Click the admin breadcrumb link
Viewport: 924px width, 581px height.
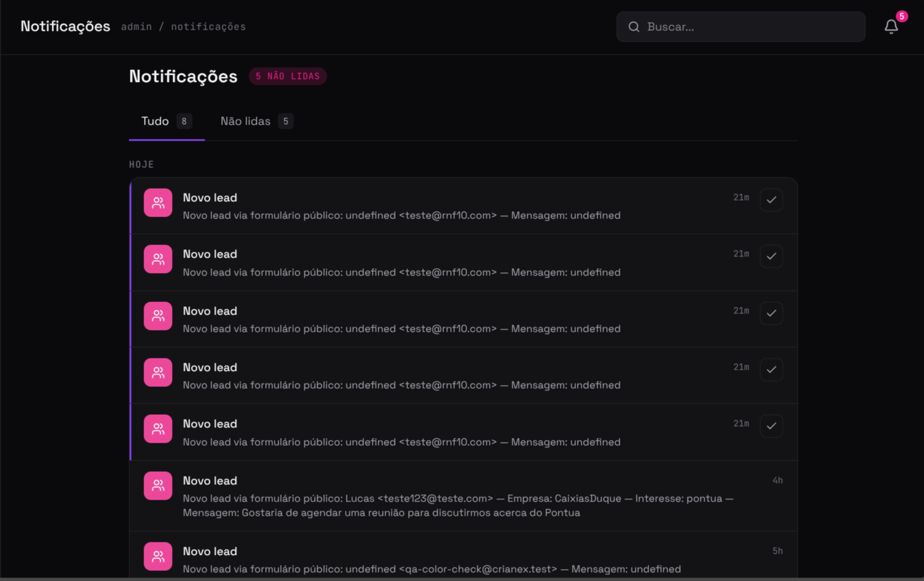(136, 27)
